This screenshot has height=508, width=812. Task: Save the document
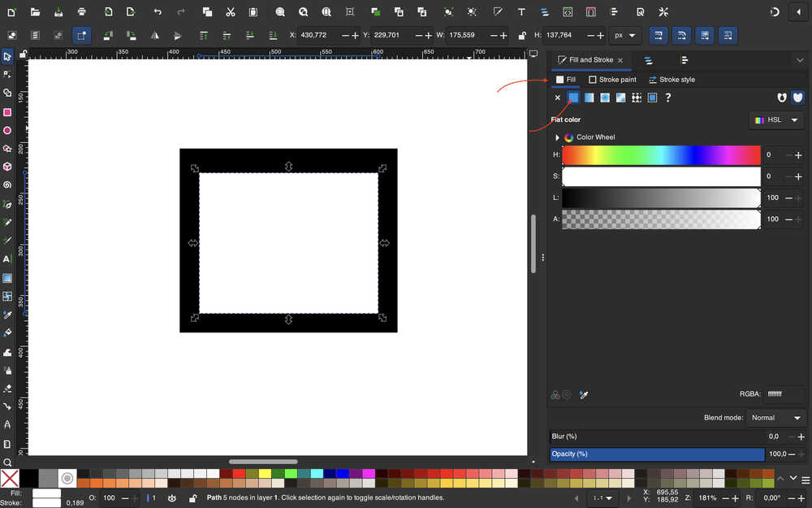[x=58, y=12]
